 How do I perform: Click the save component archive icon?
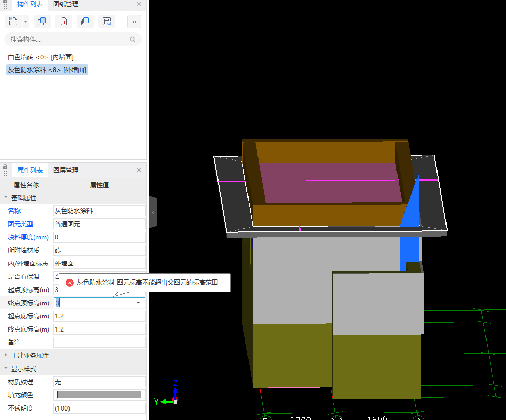tap(106, 22)
